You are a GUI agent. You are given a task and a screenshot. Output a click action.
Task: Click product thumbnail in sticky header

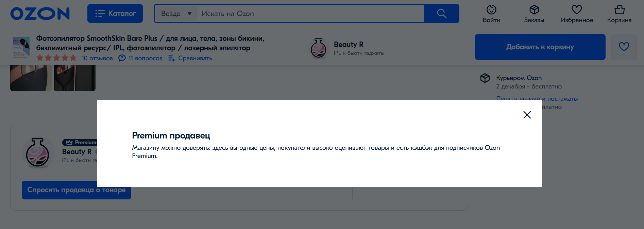coord(21,48)
